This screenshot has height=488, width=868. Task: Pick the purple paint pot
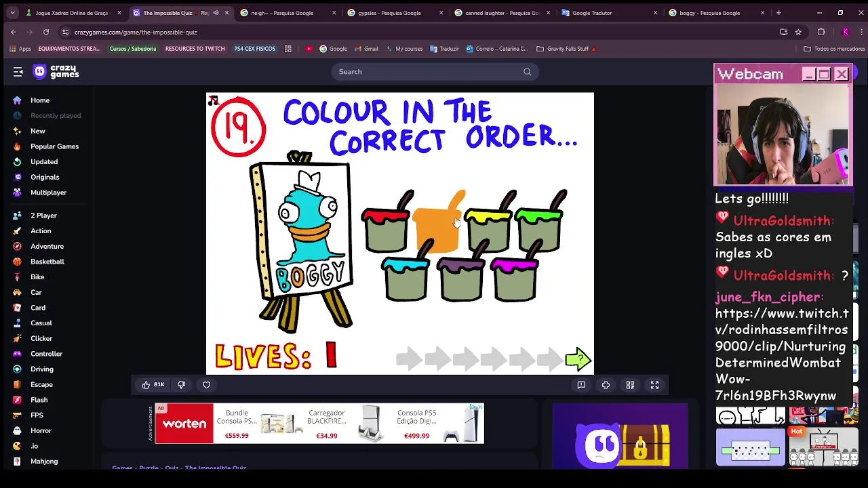point(461,279)
